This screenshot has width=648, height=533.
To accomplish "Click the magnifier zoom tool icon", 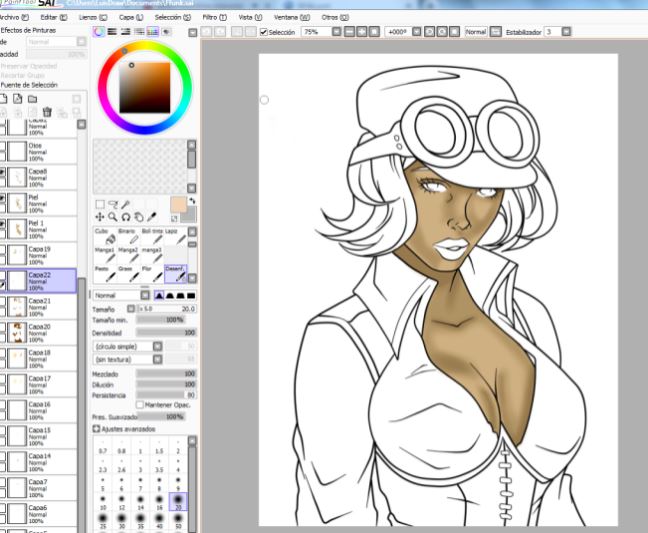I will pyautogui.click(x=112, y=216).
